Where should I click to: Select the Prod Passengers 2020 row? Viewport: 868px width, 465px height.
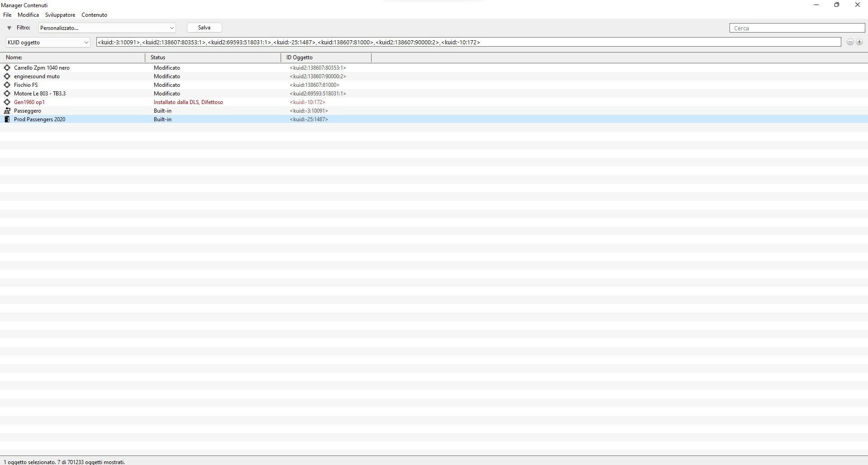pyautogui.click(x=434, y=119)
